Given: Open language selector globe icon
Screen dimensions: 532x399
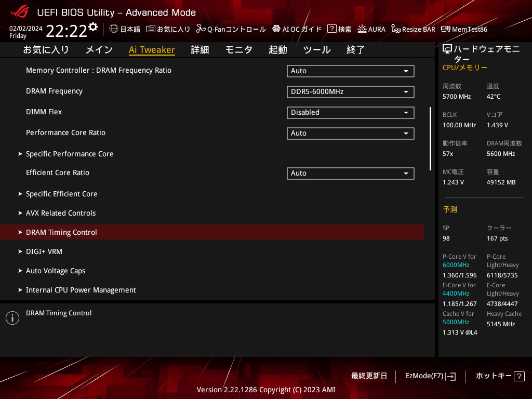Looking at the screenshot, I should tap(114, 29).
